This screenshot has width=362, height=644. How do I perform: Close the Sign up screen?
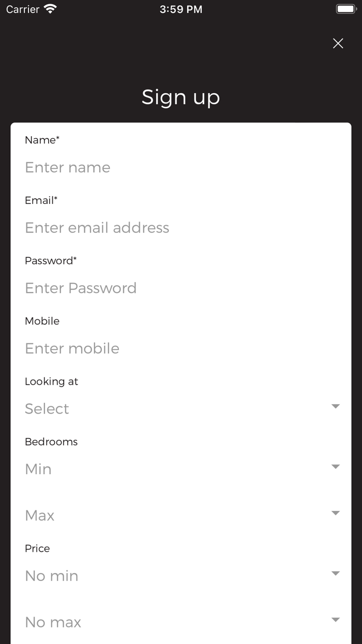tap(338, 43)
